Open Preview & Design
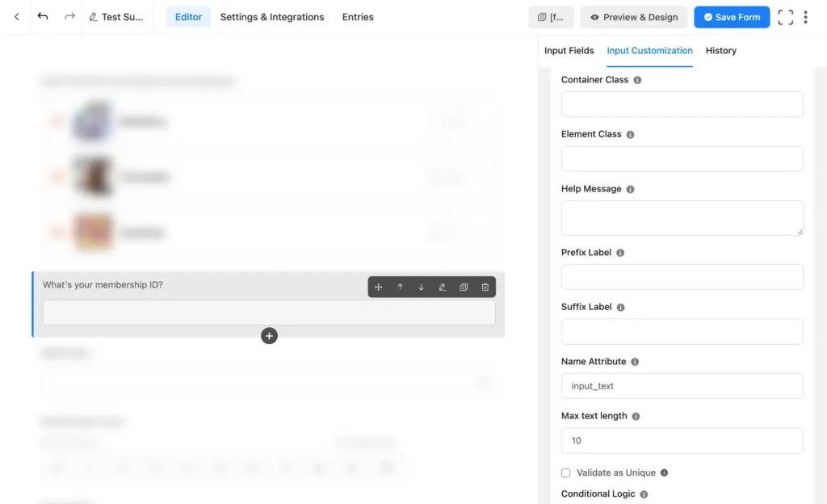Screen dimensions: 827x504 (x=634, y=17)
